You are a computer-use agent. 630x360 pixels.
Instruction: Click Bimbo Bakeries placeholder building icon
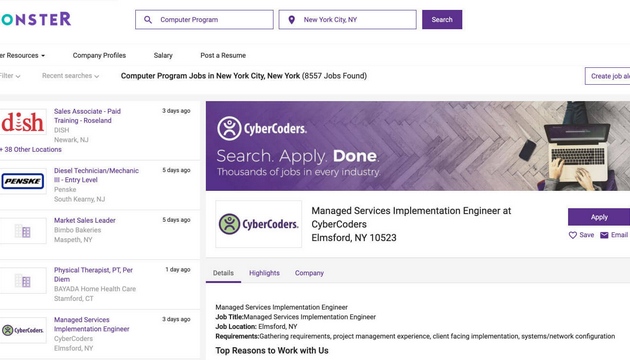pos(23,231)
